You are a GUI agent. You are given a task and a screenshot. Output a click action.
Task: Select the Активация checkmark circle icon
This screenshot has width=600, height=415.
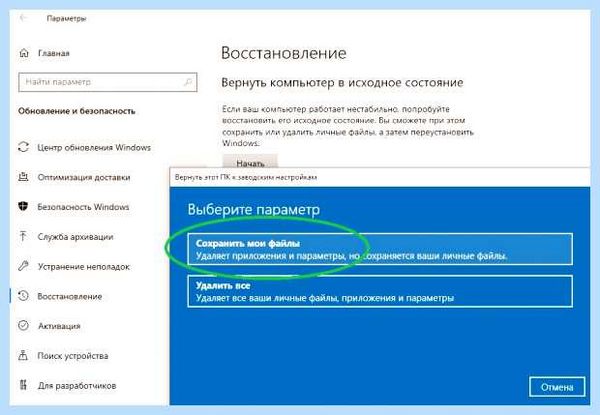pyautogui.click(x=23, y=325)
